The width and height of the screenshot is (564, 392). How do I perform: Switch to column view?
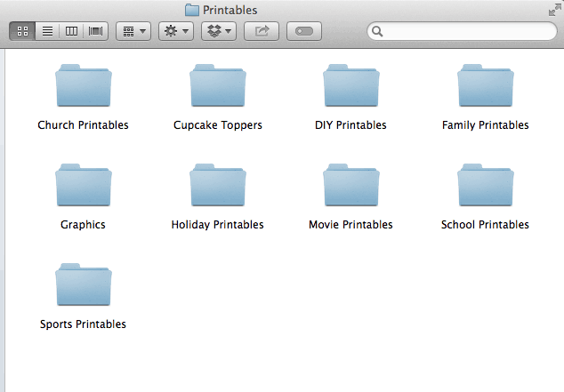click(71, 31)
